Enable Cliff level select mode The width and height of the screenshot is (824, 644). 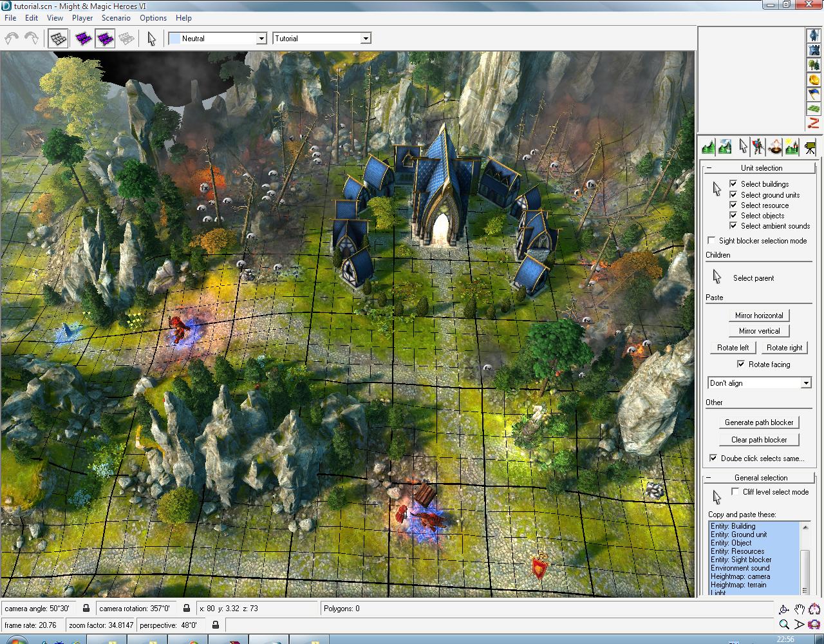tap(735, 491)
